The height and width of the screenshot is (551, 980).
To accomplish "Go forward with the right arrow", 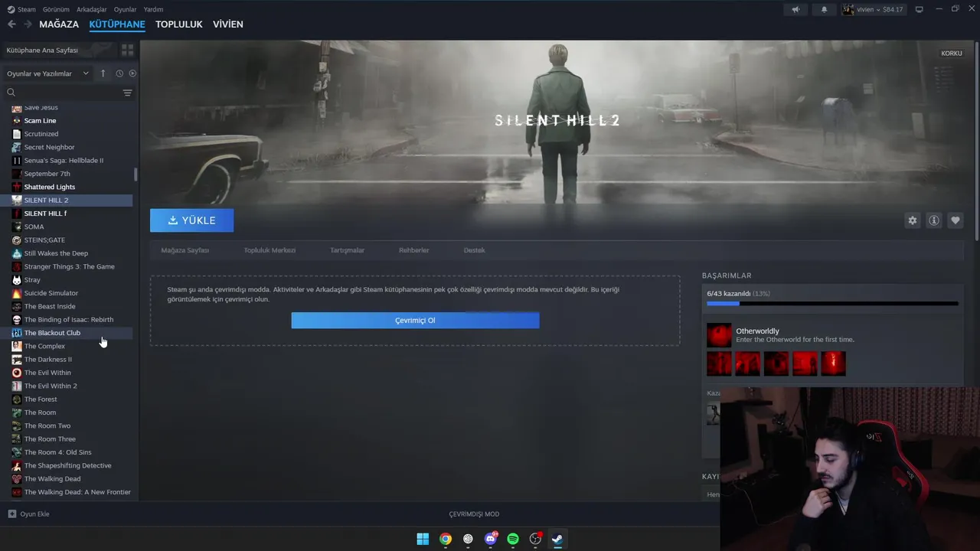I will pyautogui.click(x=28, y=24).
